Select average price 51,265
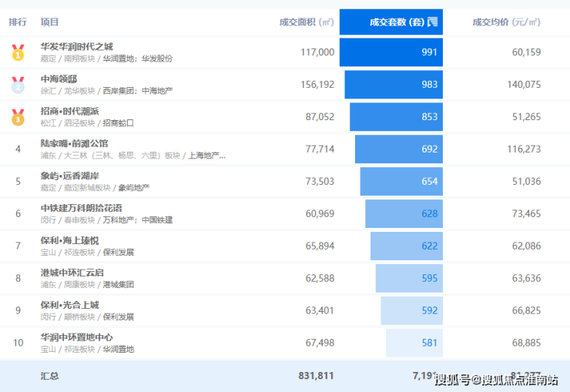 526,117
